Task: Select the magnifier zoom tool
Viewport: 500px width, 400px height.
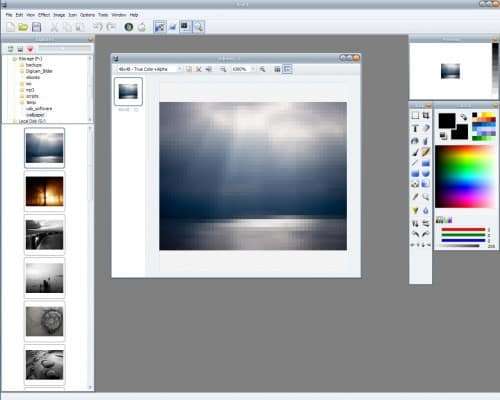Action: click(426, 197)
